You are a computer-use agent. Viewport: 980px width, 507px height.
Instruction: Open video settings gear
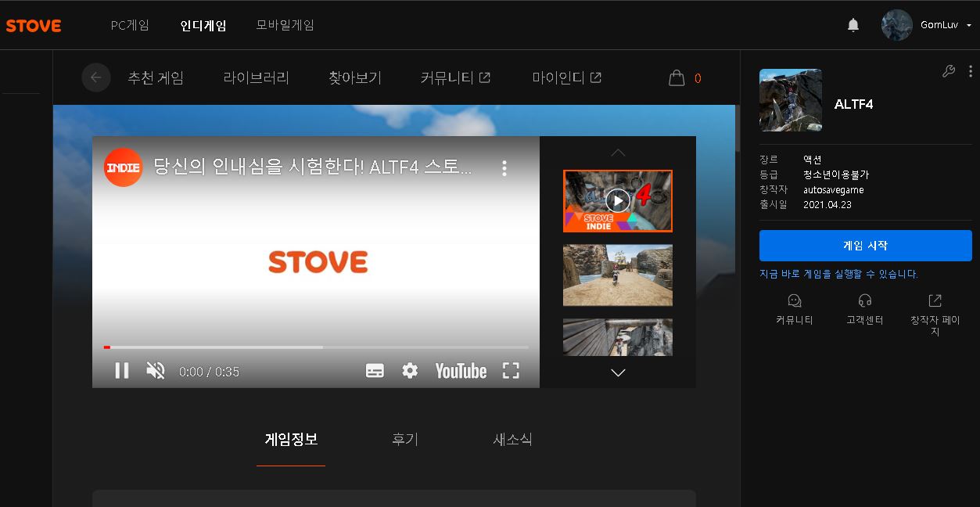coord(410,371)
